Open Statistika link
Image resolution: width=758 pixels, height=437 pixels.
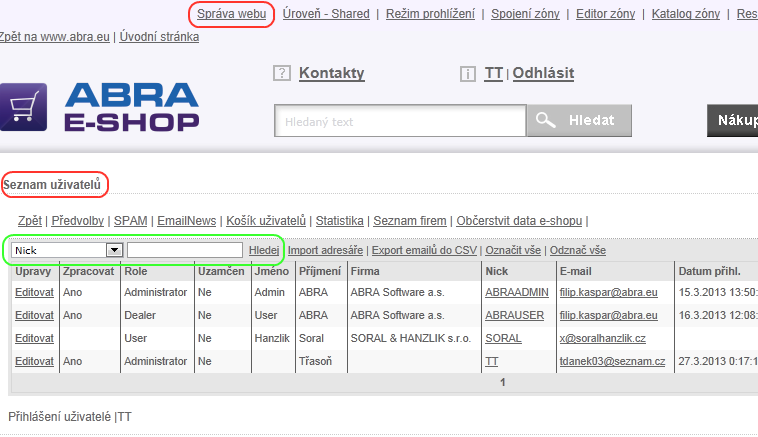[339, 221]
